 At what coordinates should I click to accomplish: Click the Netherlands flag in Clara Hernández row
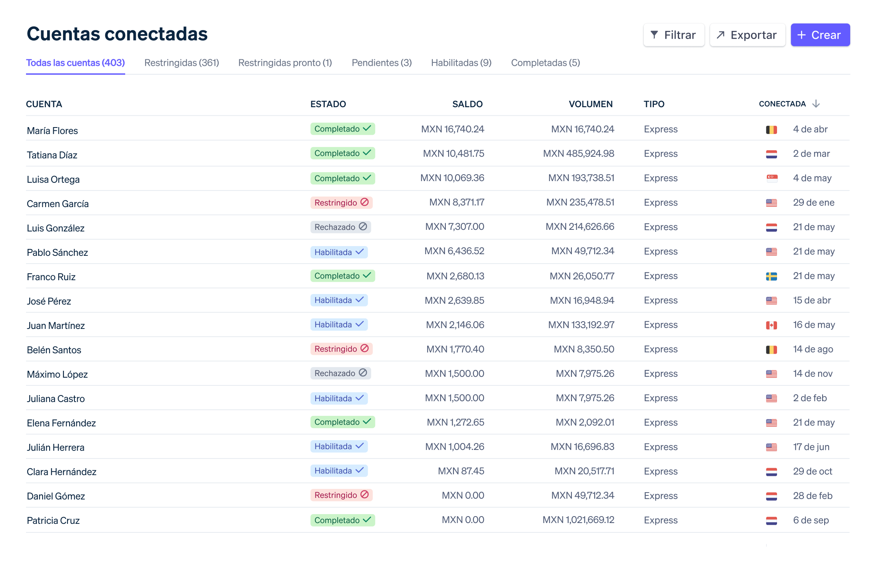771,471
